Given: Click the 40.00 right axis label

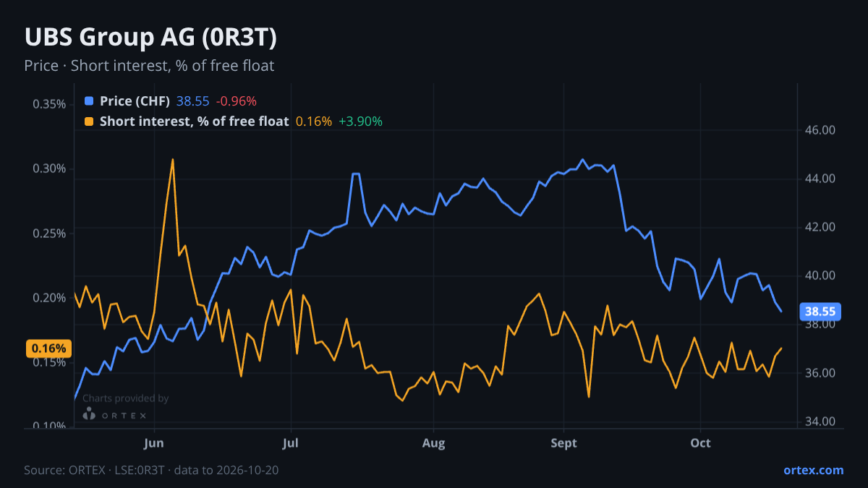Looking at the screenshot, I should tap(820, 275).
